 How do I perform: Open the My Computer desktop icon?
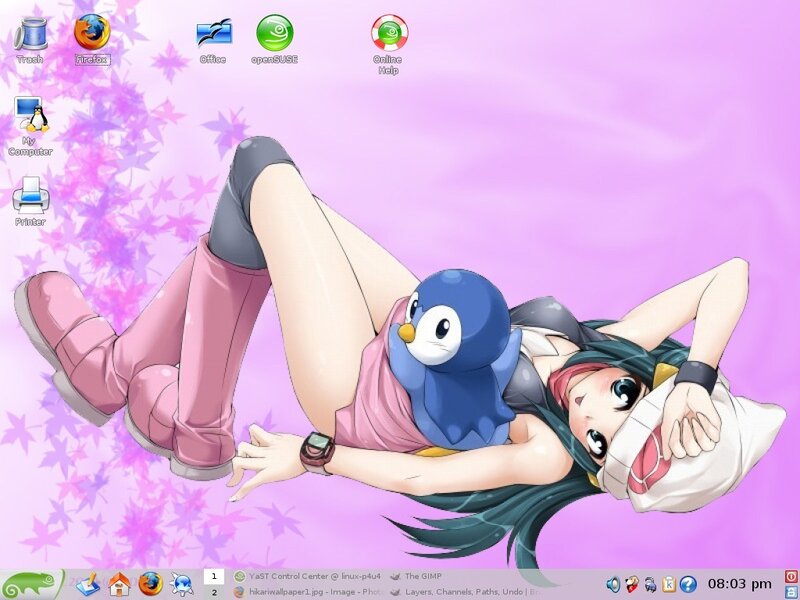(x=30, y=126)
